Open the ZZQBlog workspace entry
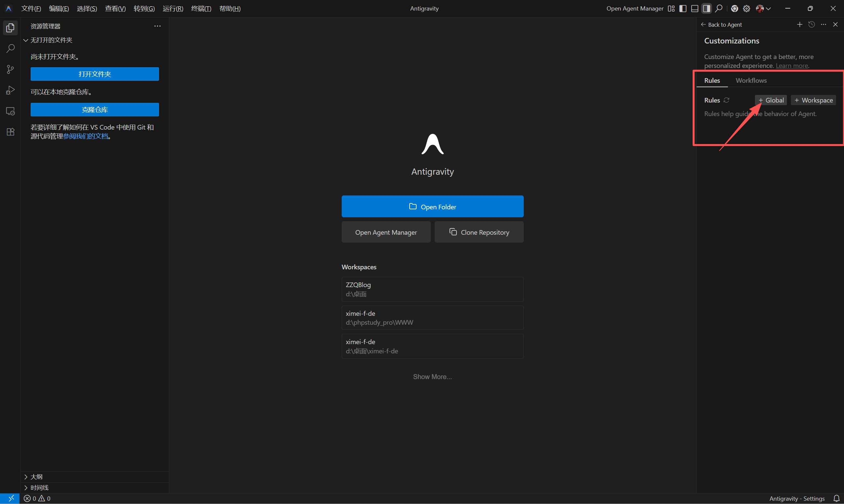Image resolution: width=844 pixels, height=504 pixels. click(x=432, y=289)
